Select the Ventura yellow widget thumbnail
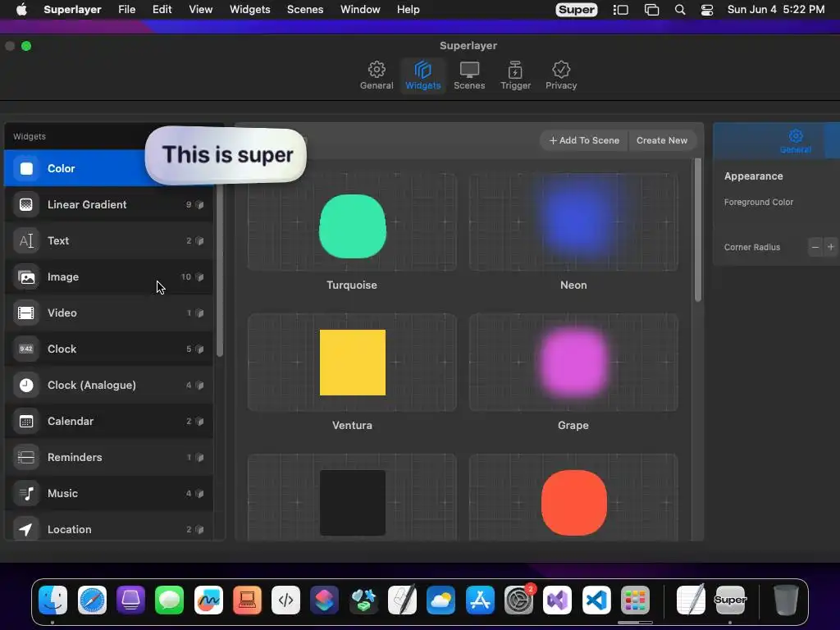Image resolution: width=840 pixels, height=630 pixels. [352, 362]
